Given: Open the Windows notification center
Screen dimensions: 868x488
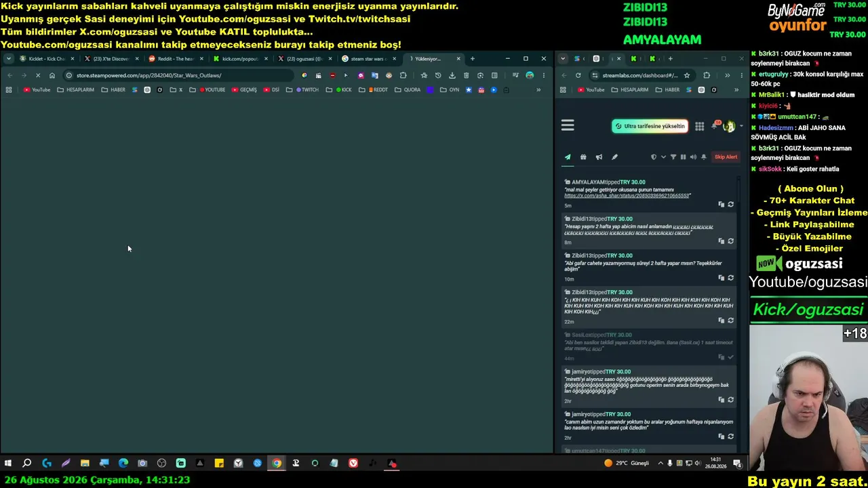Looking at the screenshot, I should 737,464.
